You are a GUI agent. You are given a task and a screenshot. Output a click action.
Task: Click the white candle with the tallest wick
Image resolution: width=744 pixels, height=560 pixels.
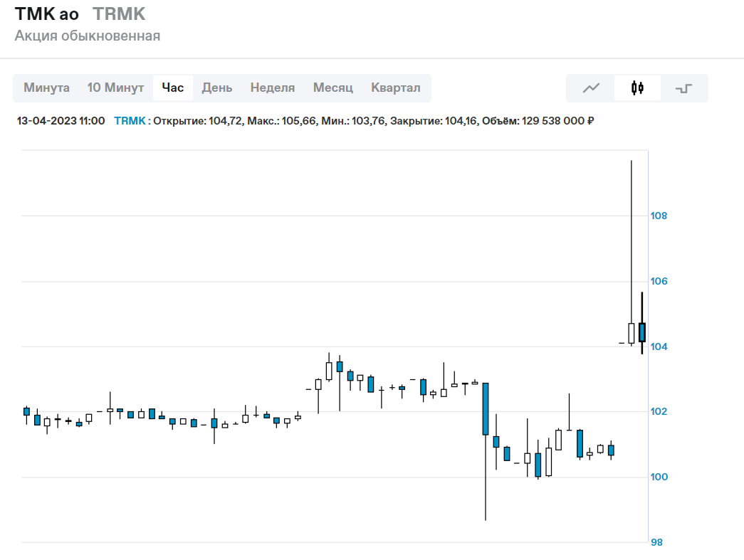click(631, 333)
